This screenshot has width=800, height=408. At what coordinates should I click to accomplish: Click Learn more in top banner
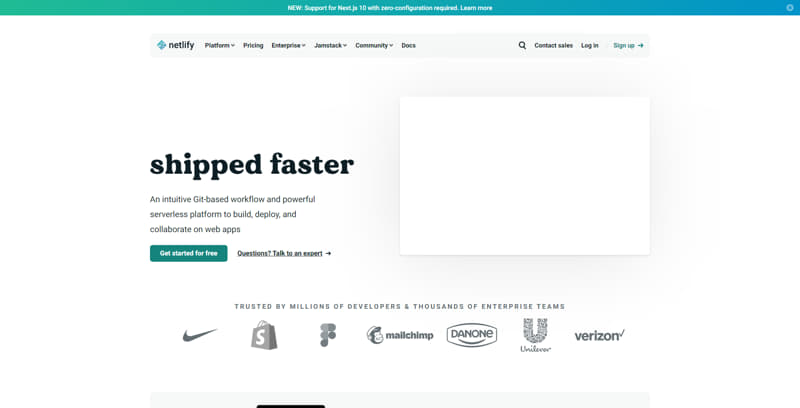[476, 8]
